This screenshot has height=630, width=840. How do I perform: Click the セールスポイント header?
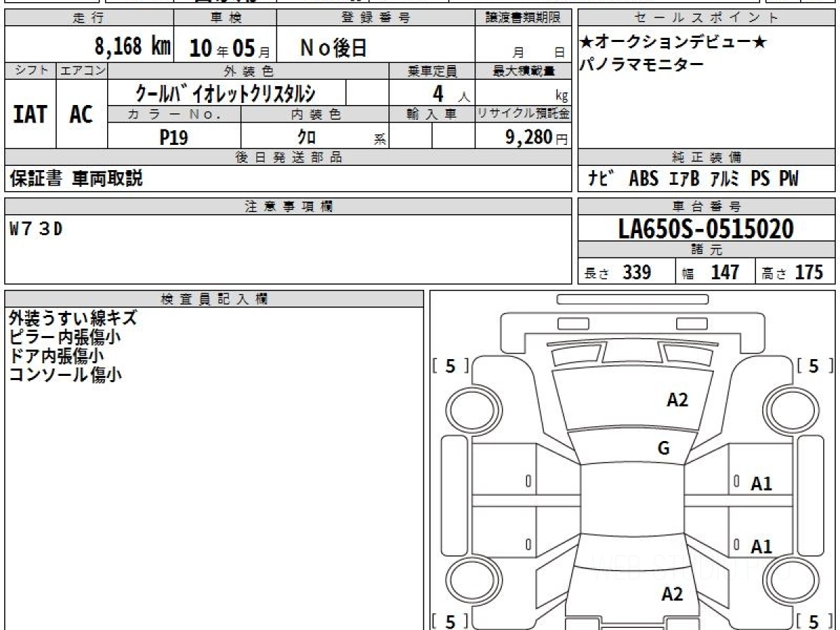point(706,18)
